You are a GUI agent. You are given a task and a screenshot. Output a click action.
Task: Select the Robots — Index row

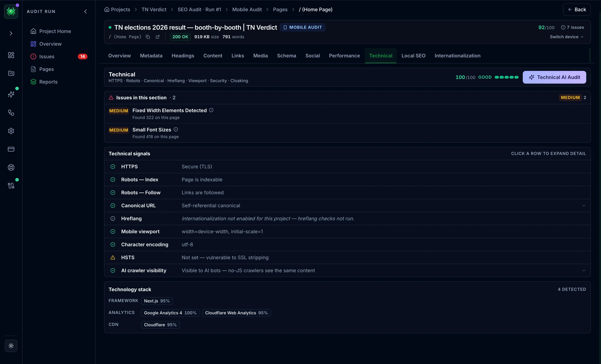tap(347, 180)
